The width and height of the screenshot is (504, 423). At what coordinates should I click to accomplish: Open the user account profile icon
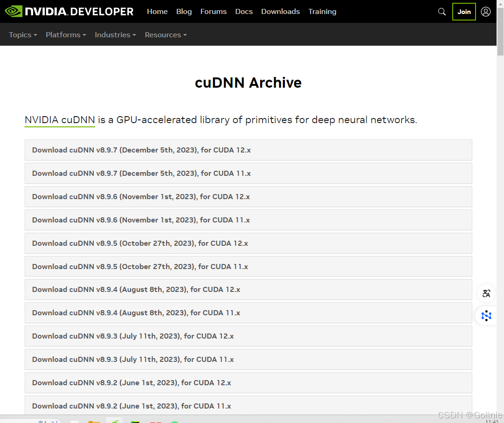[x=485, y=12]
